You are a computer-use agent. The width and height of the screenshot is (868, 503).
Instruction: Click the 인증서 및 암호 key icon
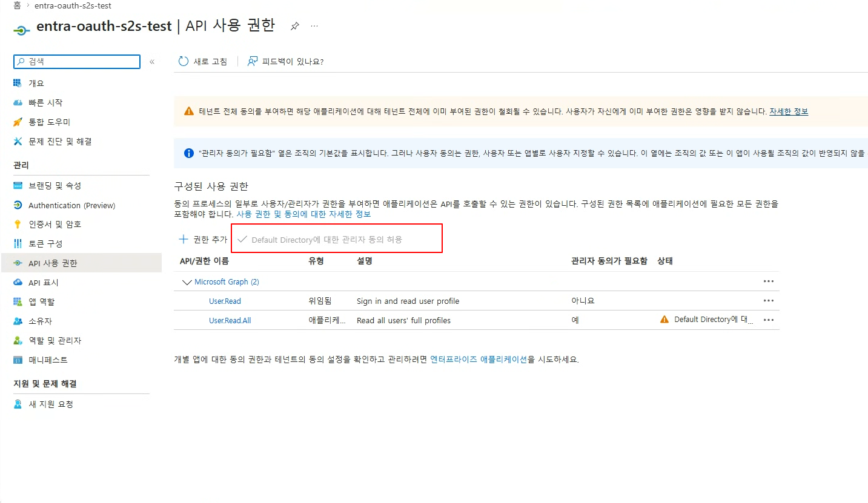click(18, 224)
